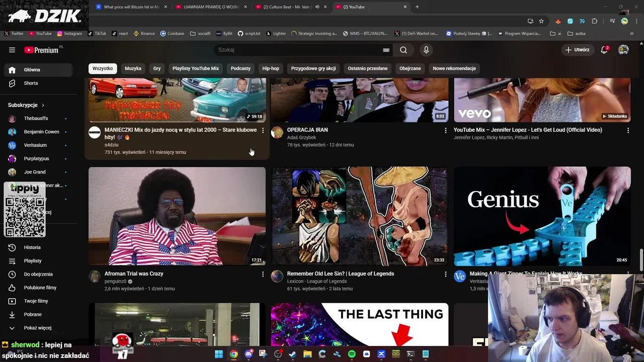Open the Adaś Grzybek channel name link
The width and height of the screenshot is (644, 362).
301,137
